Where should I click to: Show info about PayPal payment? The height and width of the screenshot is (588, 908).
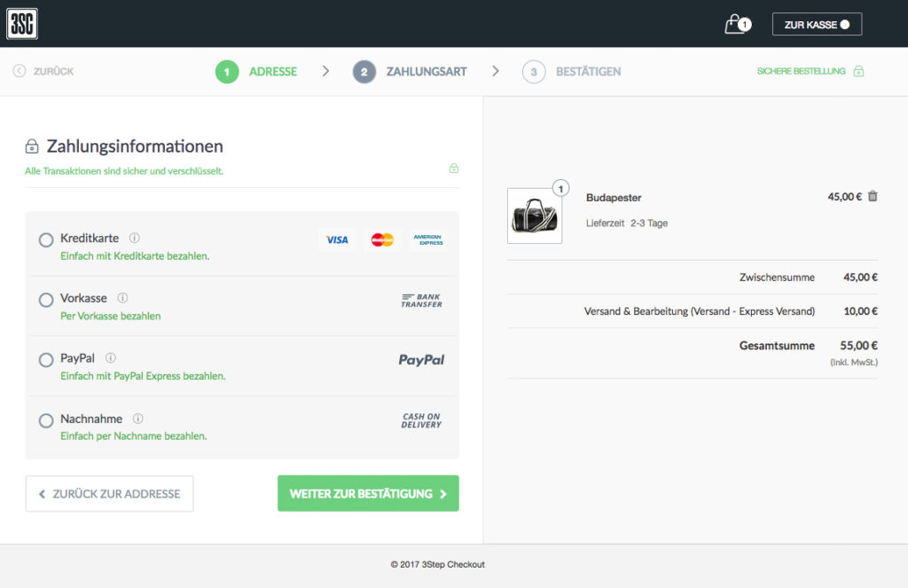110,357
